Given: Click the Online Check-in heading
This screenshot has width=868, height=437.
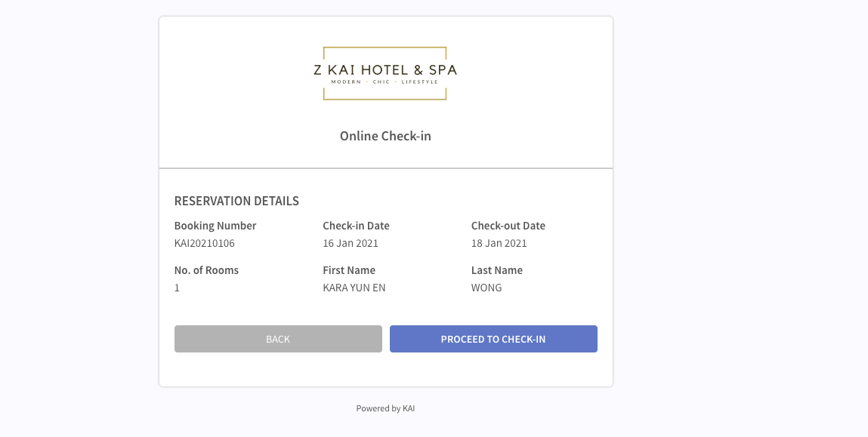Looking at the screenshot, I should pyautogui.click(x=385, y=137).
